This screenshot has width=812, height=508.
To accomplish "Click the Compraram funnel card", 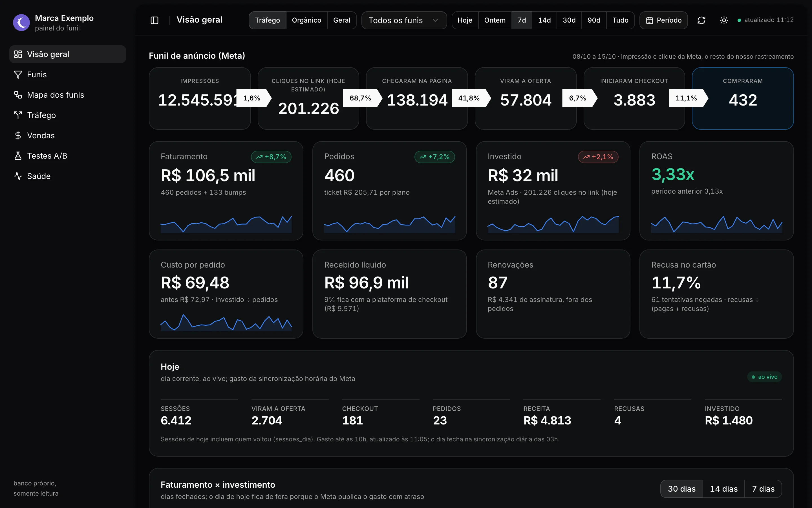I will (x=743, y=98).
